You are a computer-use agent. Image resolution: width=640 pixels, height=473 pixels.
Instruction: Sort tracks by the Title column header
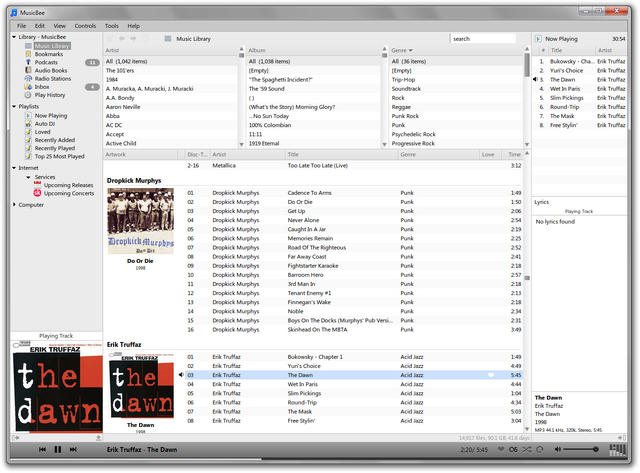[x=341, y=154]
